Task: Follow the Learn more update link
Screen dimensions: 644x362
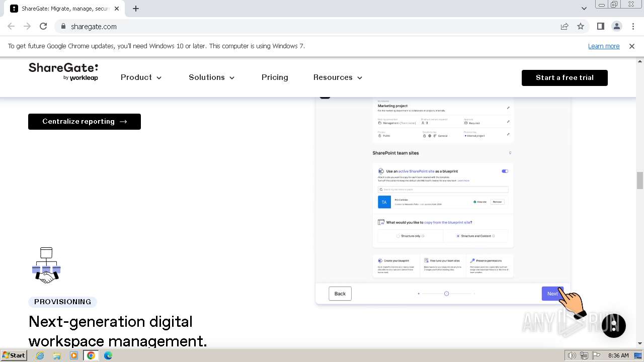Action: (x=604, y=46)
